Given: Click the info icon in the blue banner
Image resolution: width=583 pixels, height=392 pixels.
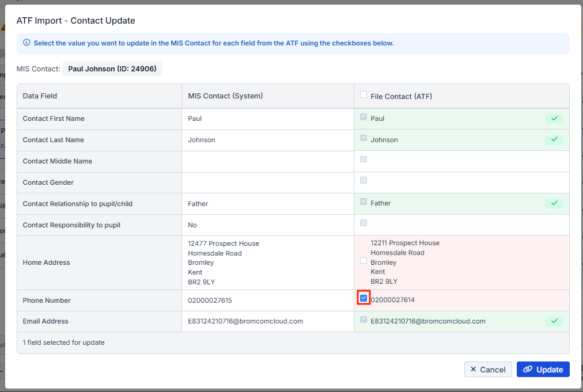Looking at the screenshot, I should [26, 43].
